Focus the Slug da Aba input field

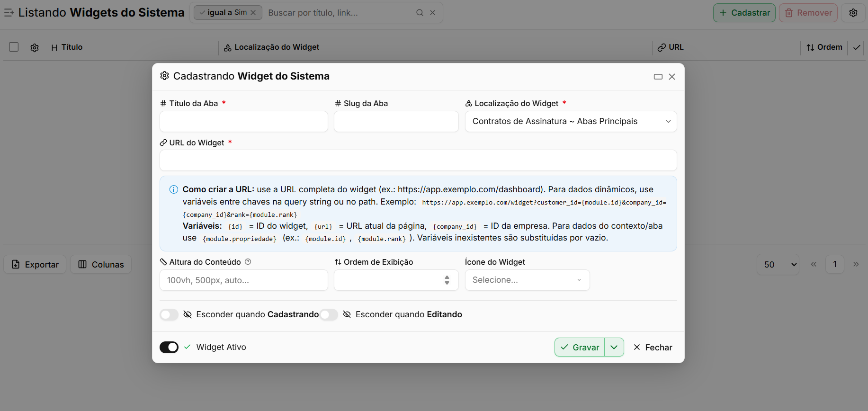(x=396, y=121)
